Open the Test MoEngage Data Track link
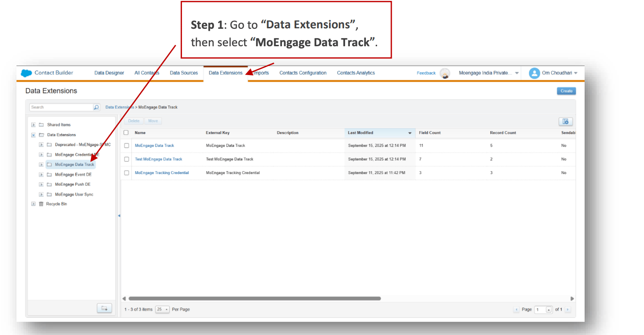Viewport: 644px width, 335px height. click(x=158, y=159)
